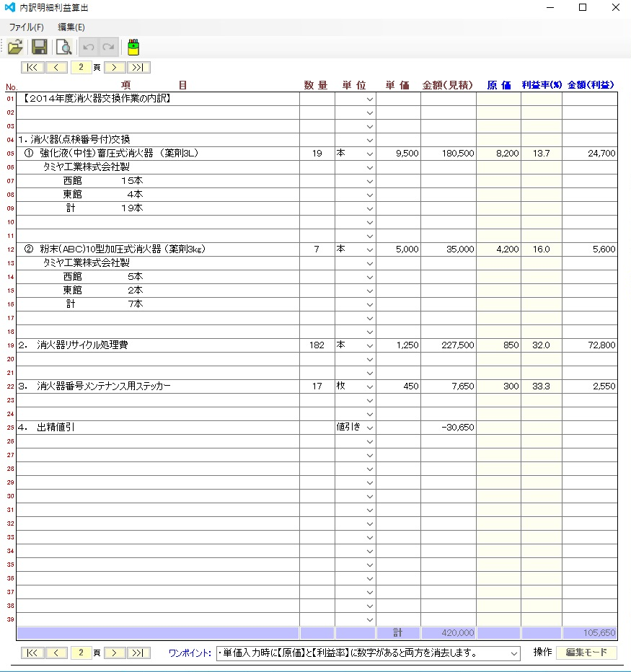
Task: Select the title cell 【2014年度消火器交換作業の内訳】
Action: point(158,99)
